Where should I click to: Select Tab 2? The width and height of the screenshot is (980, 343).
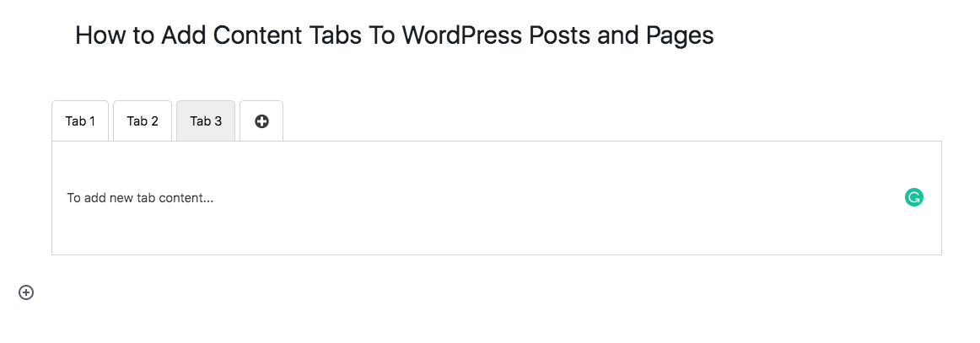143,121
